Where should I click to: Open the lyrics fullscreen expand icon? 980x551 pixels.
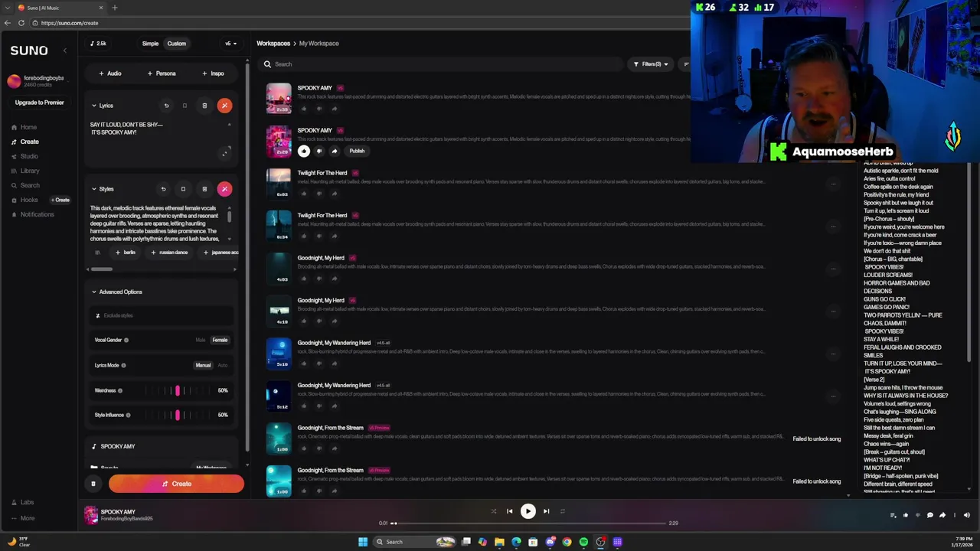pyautogui.click(x=224, y=153)
